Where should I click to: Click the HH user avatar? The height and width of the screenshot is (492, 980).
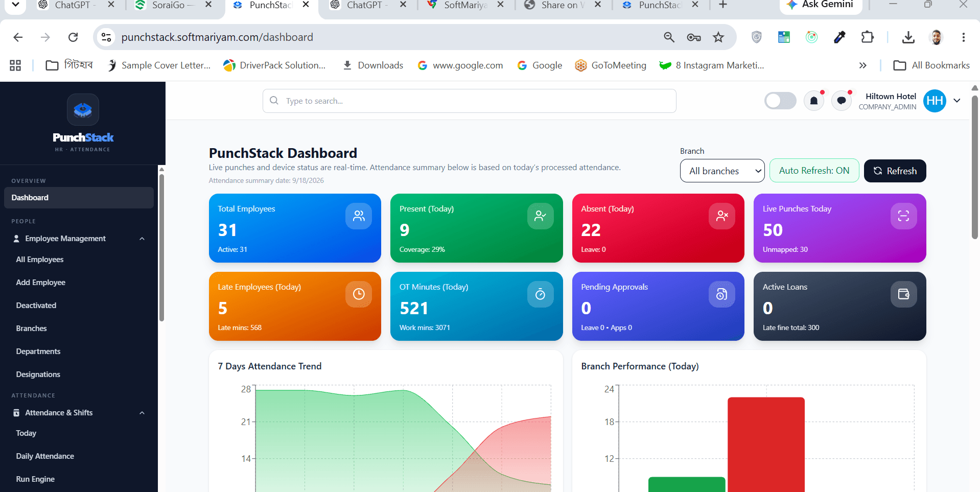[935, 101]
